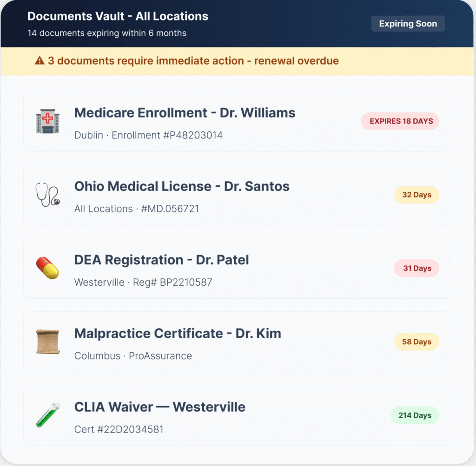Open Ohio Medical License - Dr. Santos entry
Image resolution: width=476 pixels, height=466 pixels.
click(x=182, y=186)
